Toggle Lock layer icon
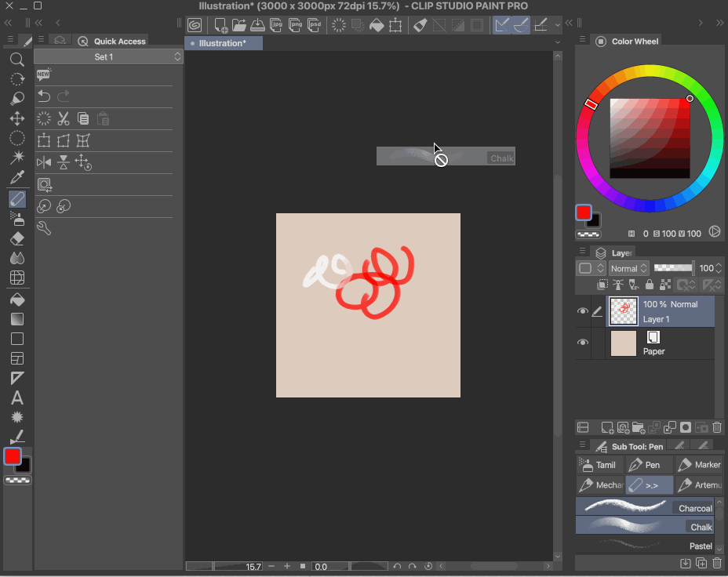 coord(650,285)
